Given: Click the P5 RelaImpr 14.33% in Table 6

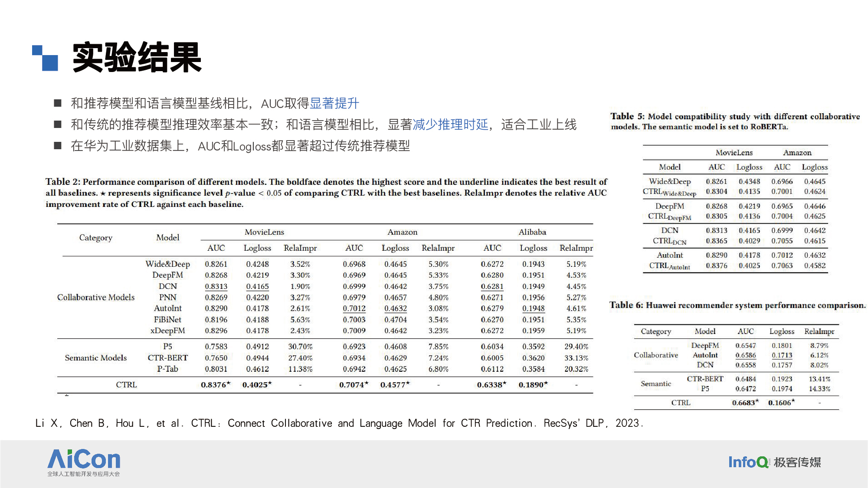Looking at the screenshot, I should coord(819,389).
